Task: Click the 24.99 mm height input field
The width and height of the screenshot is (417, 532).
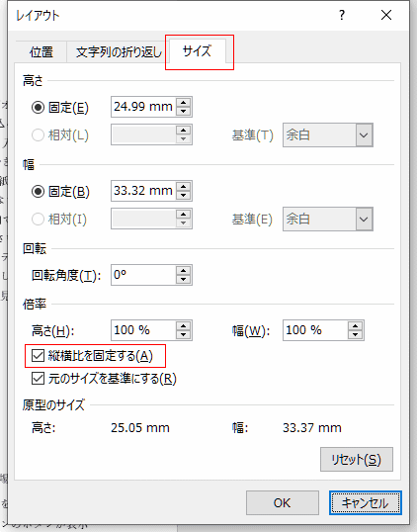Action: [143, 107]
